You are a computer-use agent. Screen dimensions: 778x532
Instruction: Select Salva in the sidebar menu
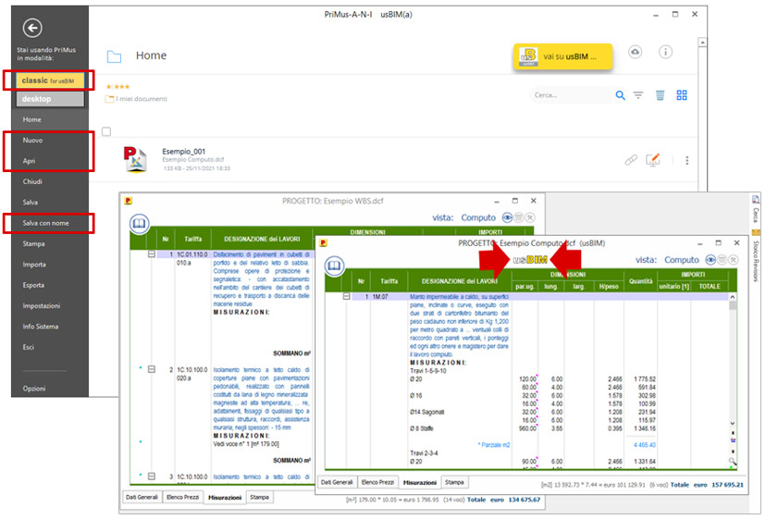(x=30, y=203)
